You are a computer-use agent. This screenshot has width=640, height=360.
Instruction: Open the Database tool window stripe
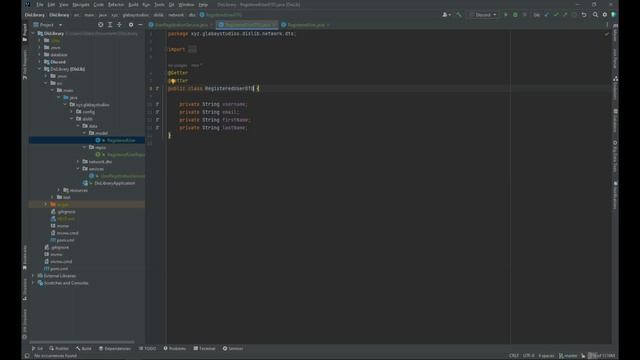pyautogui.click(x=615, y=121)
